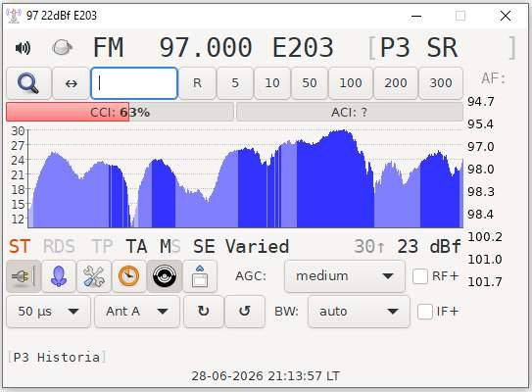Click the double-arrow tune-back button
Image resolution: width=532 pixels, height=392 pixels.
point(72,83)
